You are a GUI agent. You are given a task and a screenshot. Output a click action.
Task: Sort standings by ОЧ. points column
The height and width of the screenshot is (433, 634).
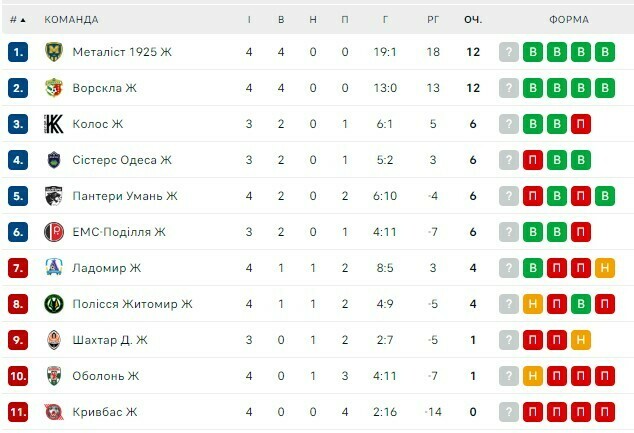pyautogui.click(x=473, y=19)
